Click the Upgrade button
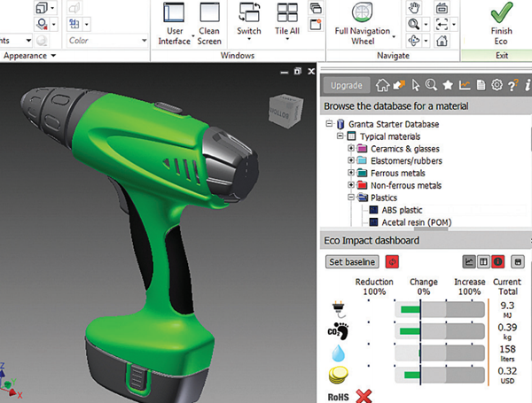The height and width of the screenshot is (403, 532). tap(345, 86)
